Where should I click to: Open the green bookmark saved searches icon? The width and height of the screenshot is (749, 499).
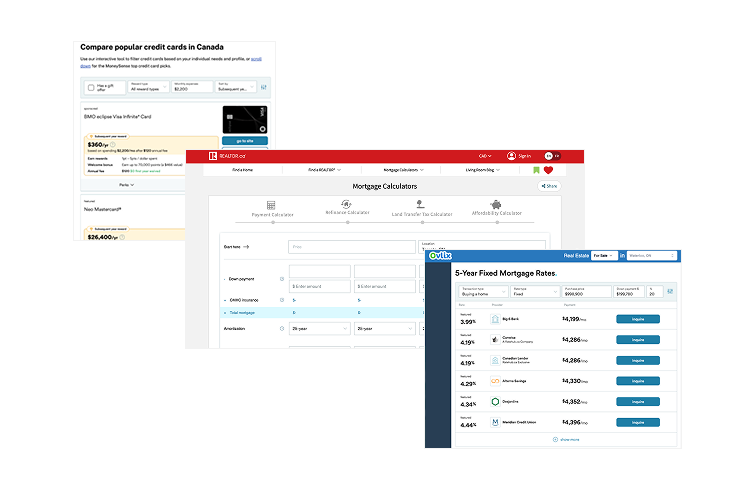tap(536, 170)
